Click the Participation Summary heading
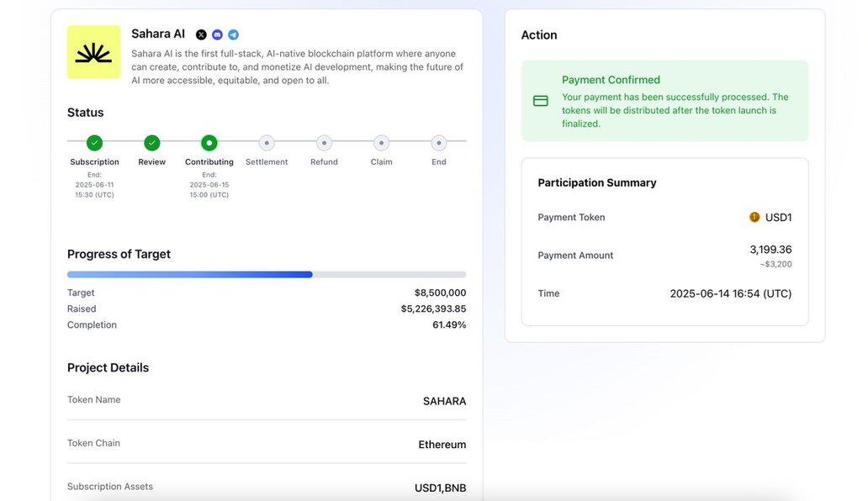Viewport: 868px width, 501px height. (x=597, y=182)
